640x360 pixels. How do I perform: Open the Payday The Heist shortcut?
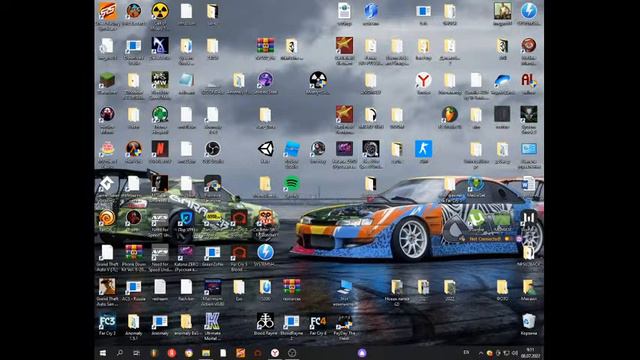pyautogui.click(x=344, y=322)
